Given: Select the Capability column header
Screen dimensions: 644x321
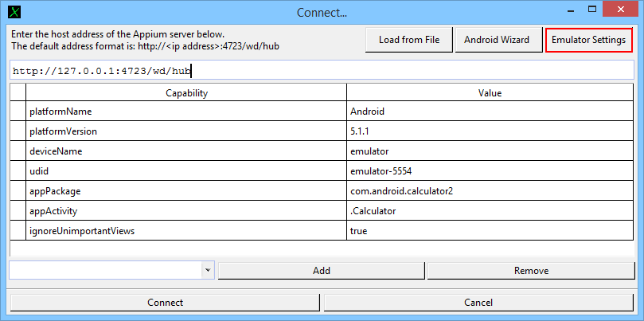Looking at the screenshot, I should [x=186, y=93].
